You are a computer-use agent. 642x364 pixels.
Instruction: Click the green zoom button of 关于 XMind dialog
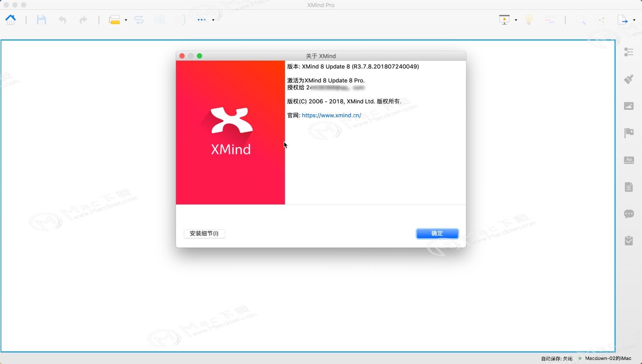click(x=199, y=56)
